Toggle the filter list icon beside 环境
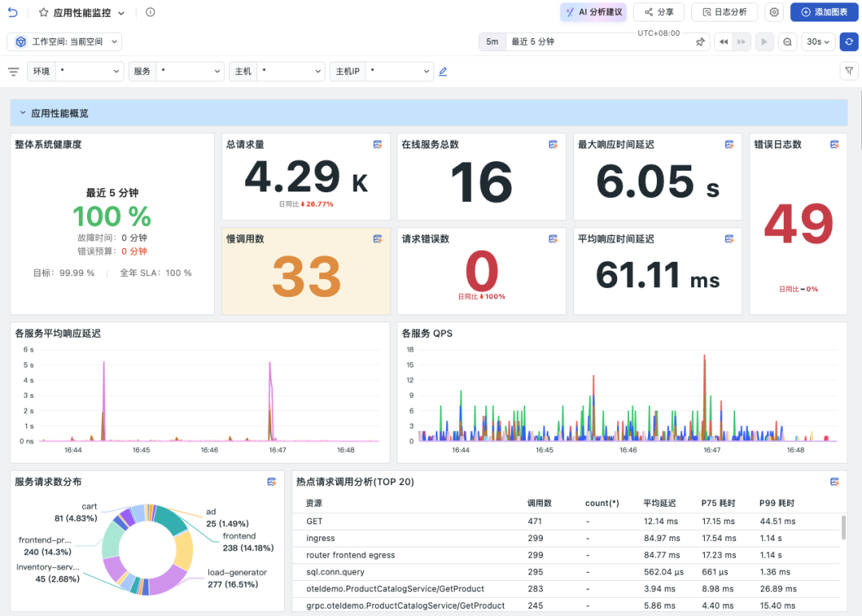 point(14,72)
